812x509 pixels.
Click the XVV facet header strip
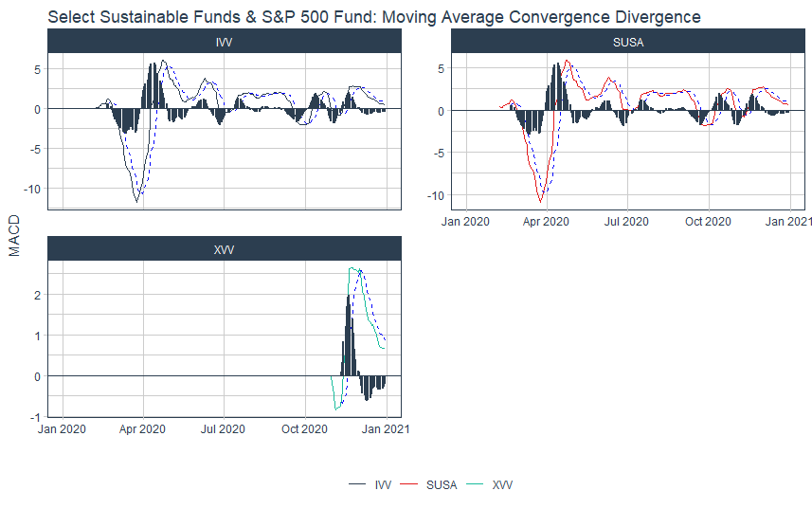pyautogui.click(x=225, y=249)
